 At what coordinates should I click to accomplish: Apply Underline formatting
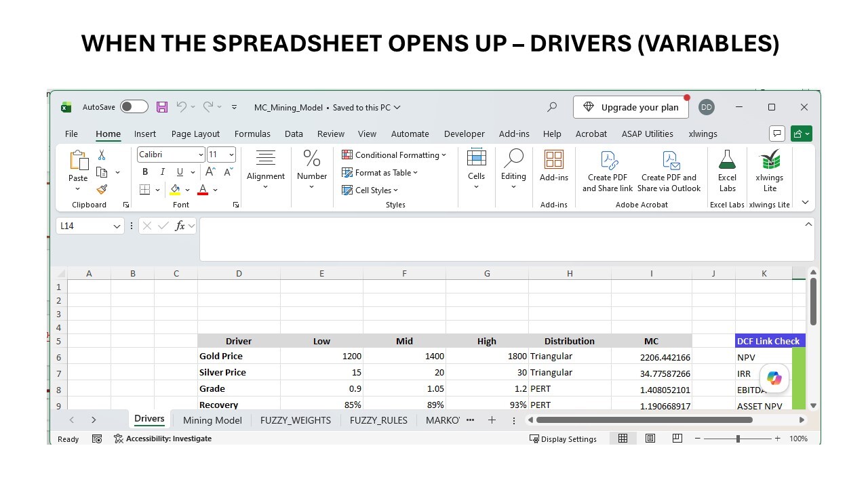click(180, 172)
